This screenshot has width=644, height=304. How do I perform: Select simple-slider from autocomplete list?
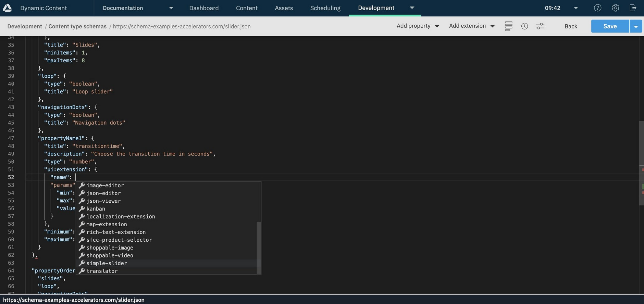coord(107,263)
